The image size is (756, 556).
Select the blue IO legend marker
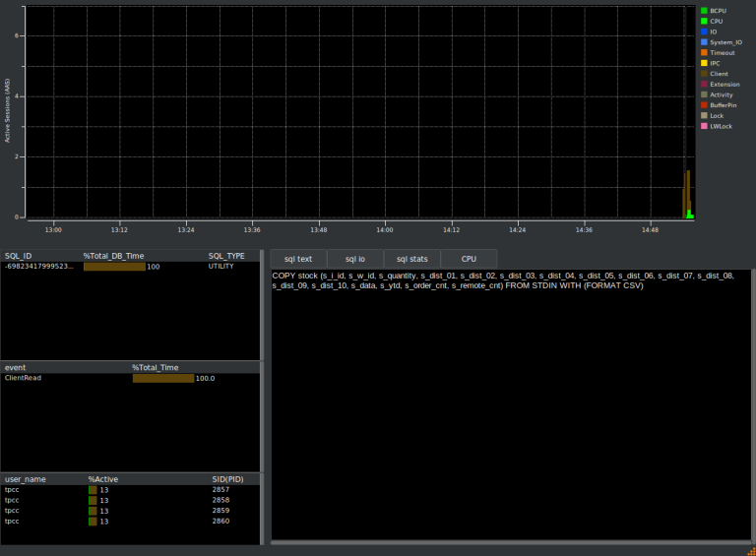704,31
